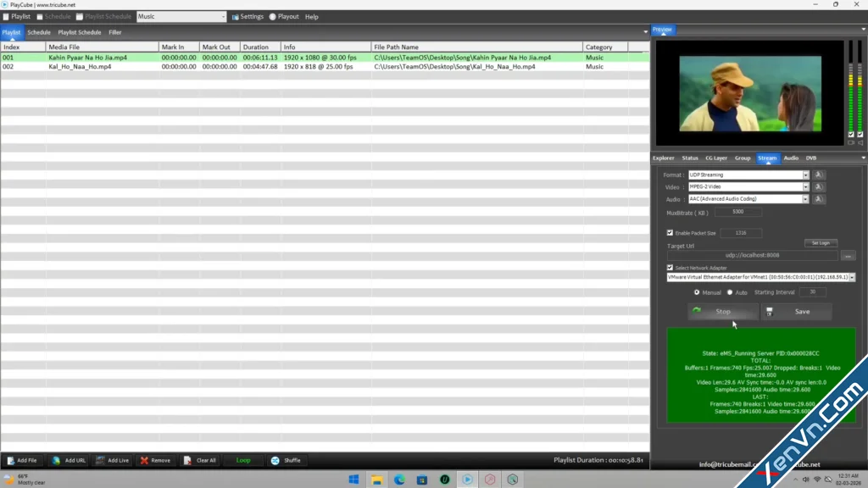Click the Target Url field udp://localhost:8008

(753, 256)
